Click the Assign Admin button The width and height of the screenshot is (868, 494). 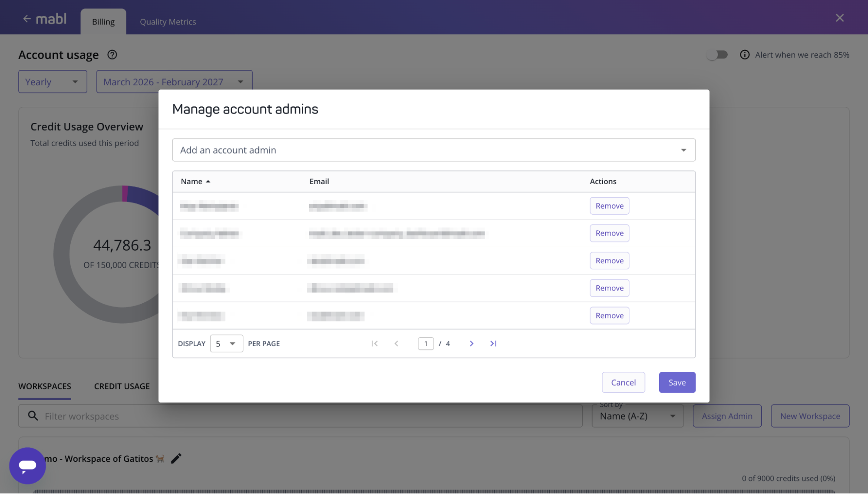pyautogui.click(x=727, y=416)
